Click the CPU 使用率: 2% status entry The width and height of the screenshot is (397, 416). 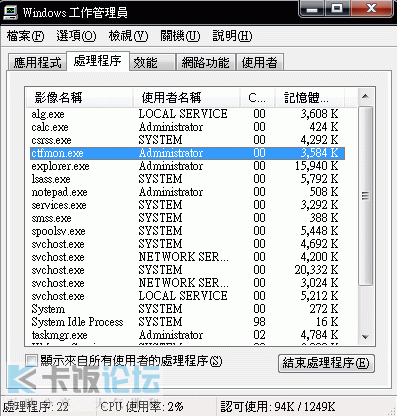pos(142,407)
